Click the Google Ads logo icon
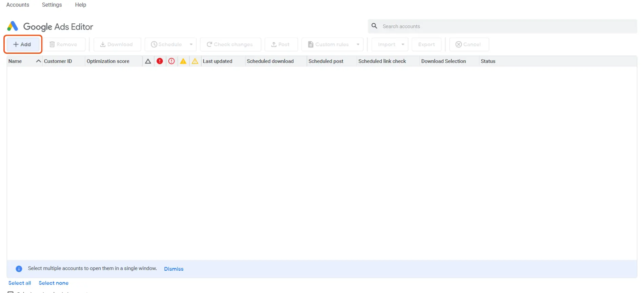 pos(13,26)
